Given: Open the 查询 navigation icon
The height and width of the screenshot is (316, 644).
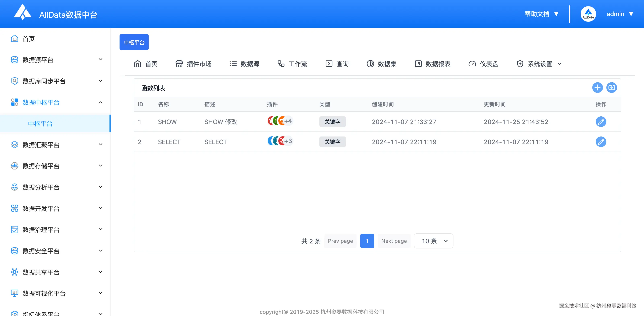Looking at the screenshot, I should (x=337, y=64).
